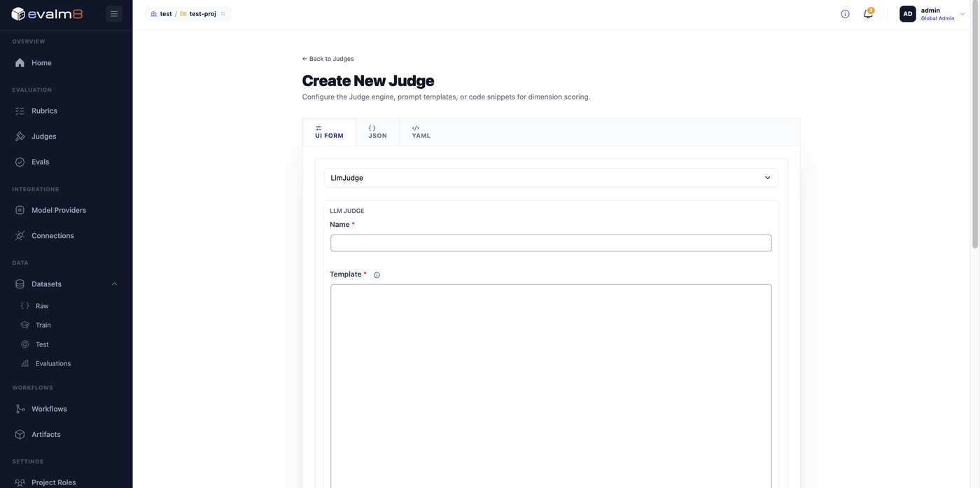Viewport: 980px width, 488px height.
Task: Switch to the YAML tab
Action: 421,132
